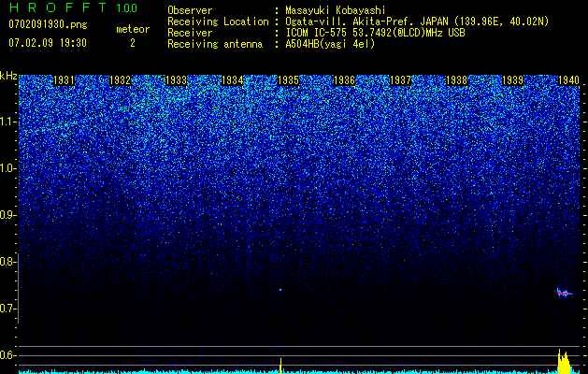Click the date stamp 07.02.09 19:30

coord(48,43)
